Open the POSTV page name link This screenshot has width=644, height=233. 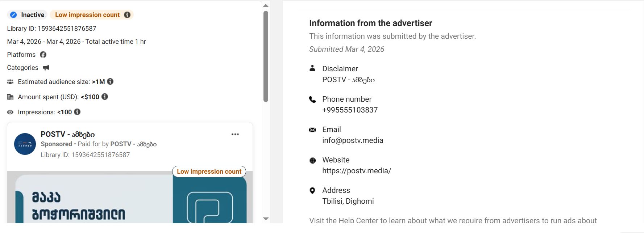[67, 134]
